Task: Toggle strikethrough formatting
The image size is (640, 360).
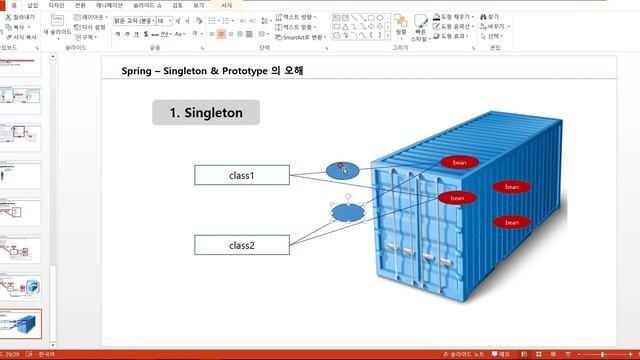Action: [x=155, y=35]
